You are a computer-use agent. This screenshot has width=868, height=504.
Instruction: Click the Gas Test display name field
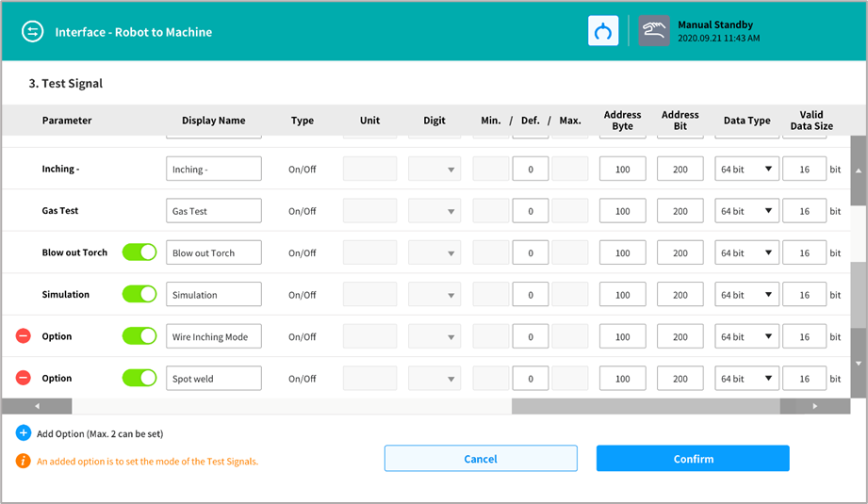click(214, 211)
